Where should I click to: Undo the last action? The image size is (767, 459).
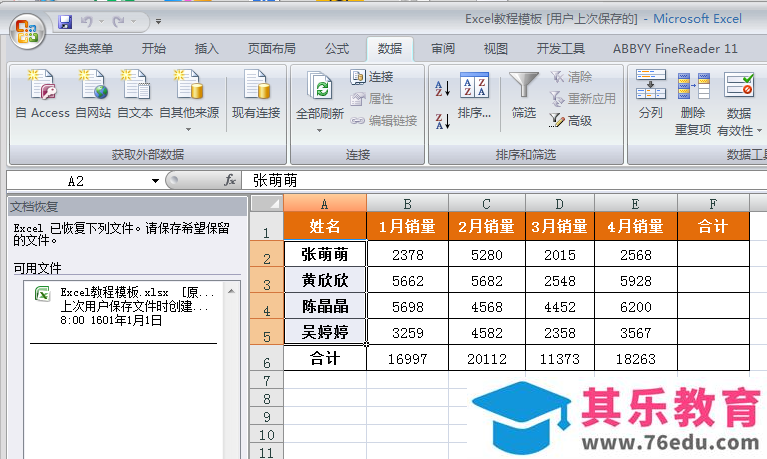pos(87,22)
